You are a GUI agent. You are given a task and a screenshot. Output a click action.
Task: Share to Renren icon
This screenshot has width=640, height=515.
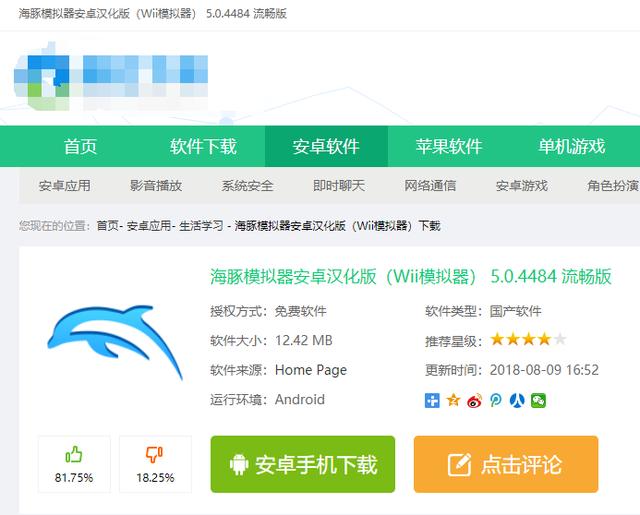pyautogui.click(x=517, y=400)
